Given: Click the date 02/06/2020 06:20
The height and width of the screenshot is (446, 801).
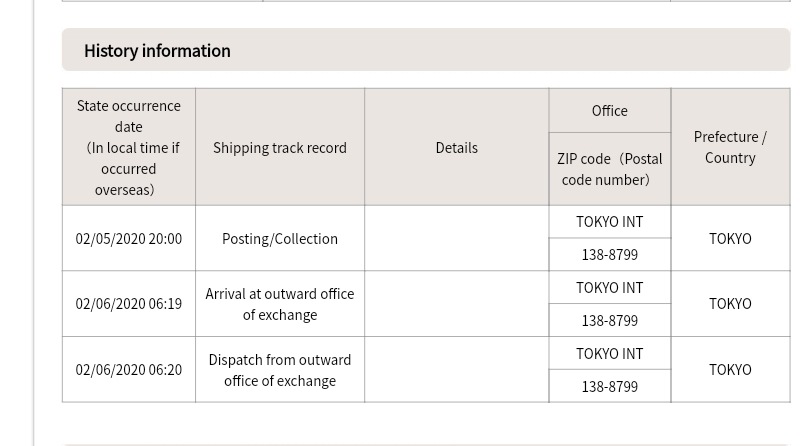Looking at the screenshot, I should click(129, 369).
